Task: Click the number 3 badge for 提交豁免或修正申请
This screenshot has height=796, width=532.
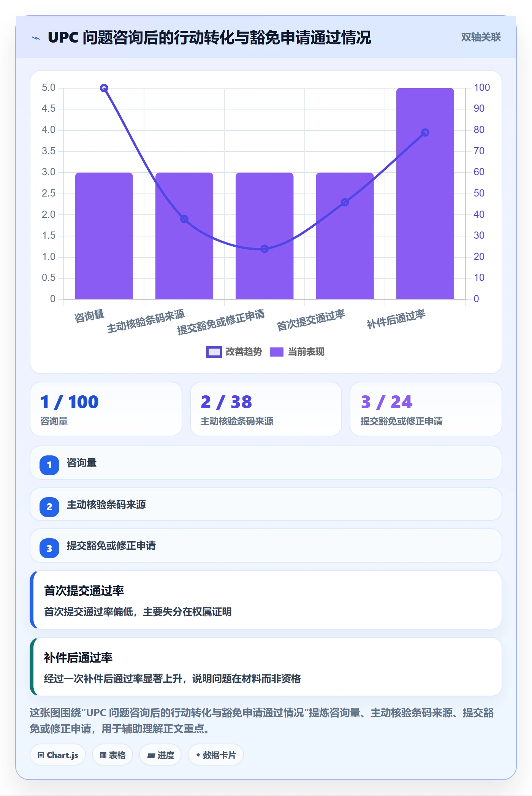Action: click(x=49, y=548)
